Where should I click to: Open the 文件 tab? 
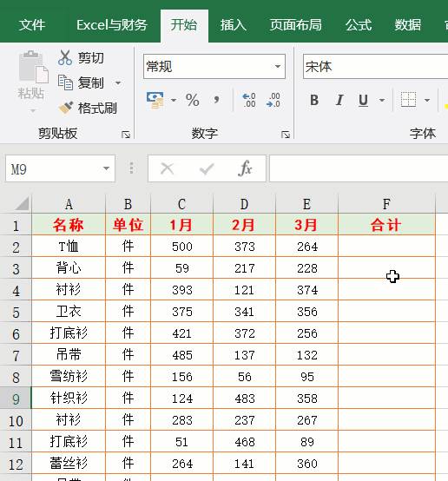click(x=32, y=25)
